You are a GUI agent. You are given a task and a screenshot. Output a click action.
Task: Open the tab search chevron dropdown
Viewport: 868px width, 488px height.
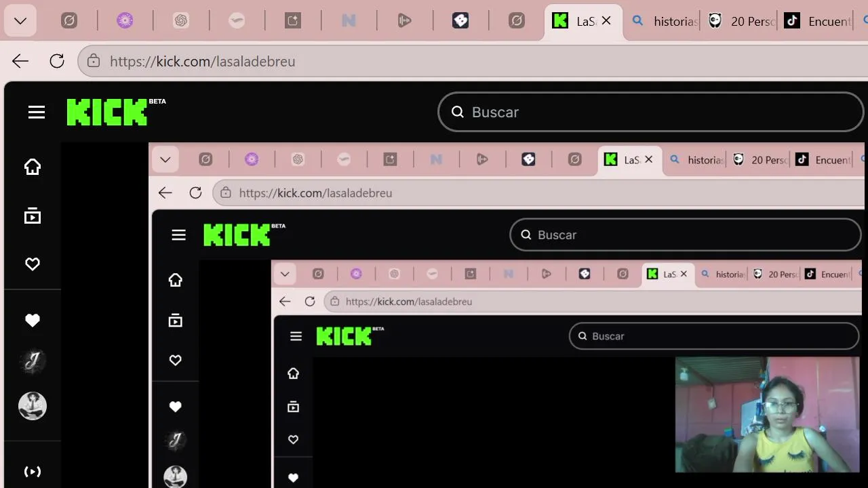pos(20,21)
